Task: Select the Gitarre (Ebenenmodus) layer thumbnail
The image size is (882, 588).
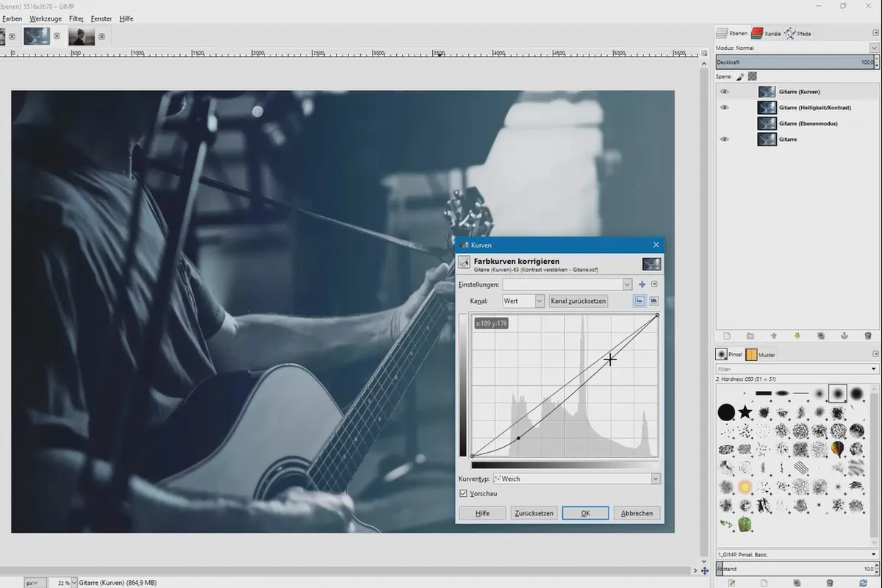Action: [x=767, y=123]
